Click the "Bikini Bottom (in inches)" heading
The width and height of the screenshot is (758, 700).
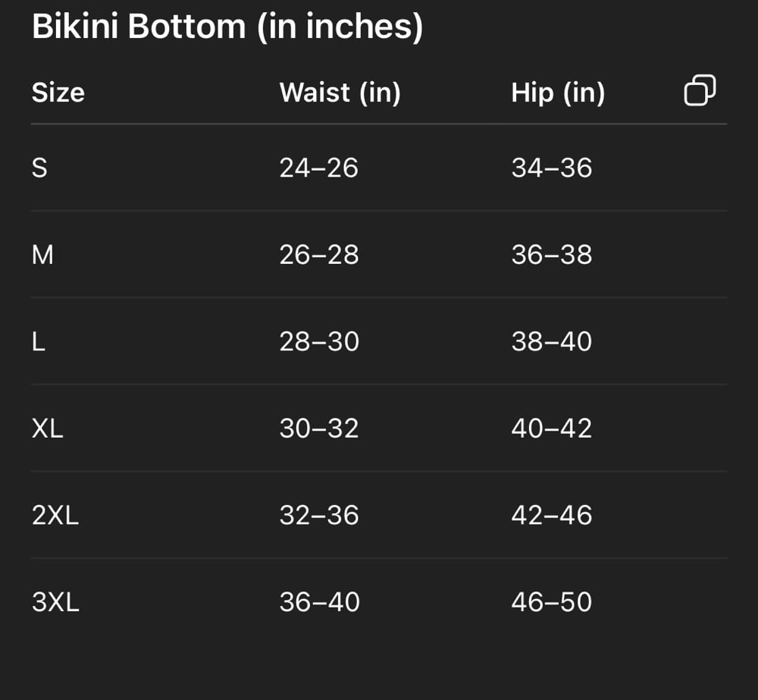[227, 27]
